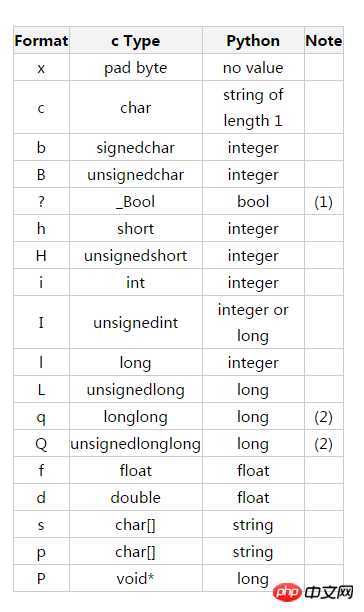Click note (2) in the Q row

324,443
